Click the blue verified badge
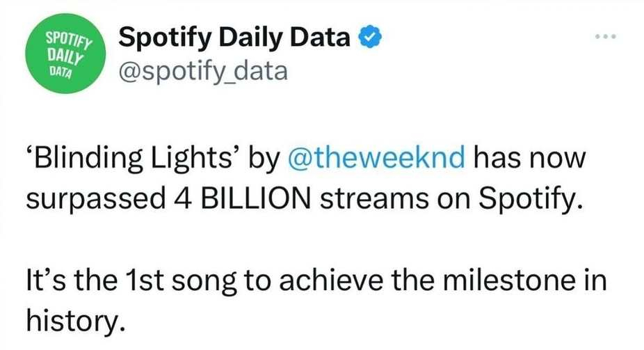644x350 pixels. pos(367,36)
